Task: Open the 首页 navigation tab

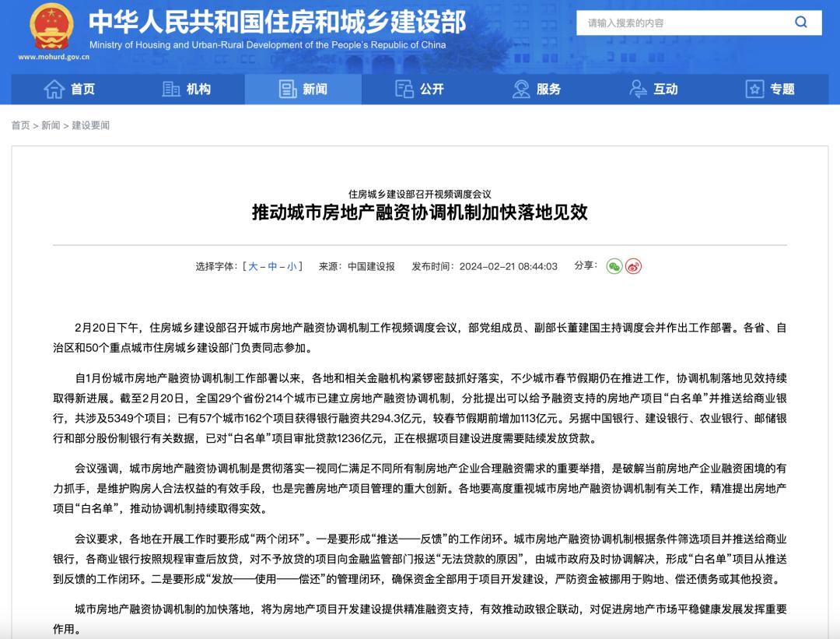Action: tap(70, 89)
